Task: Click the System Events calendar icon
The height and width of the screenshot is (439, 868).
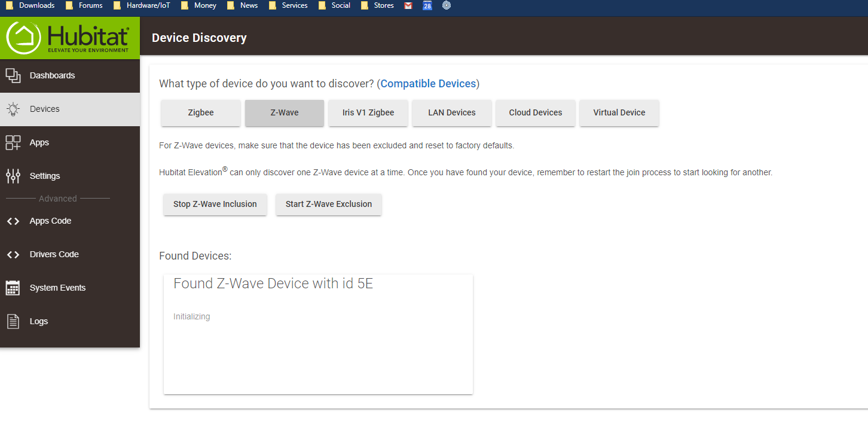Action: pyautogui.click(x=13, y=288)
